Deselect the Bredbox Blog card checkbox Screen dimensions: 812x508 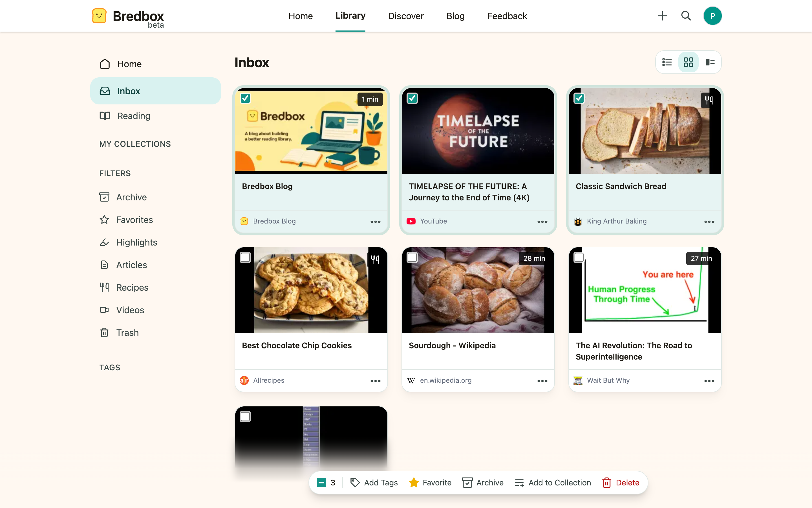[x=245, y=98]
